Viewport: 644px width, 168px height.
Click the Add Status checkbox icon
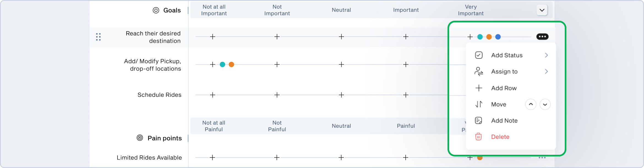click(x=479, y=55)
